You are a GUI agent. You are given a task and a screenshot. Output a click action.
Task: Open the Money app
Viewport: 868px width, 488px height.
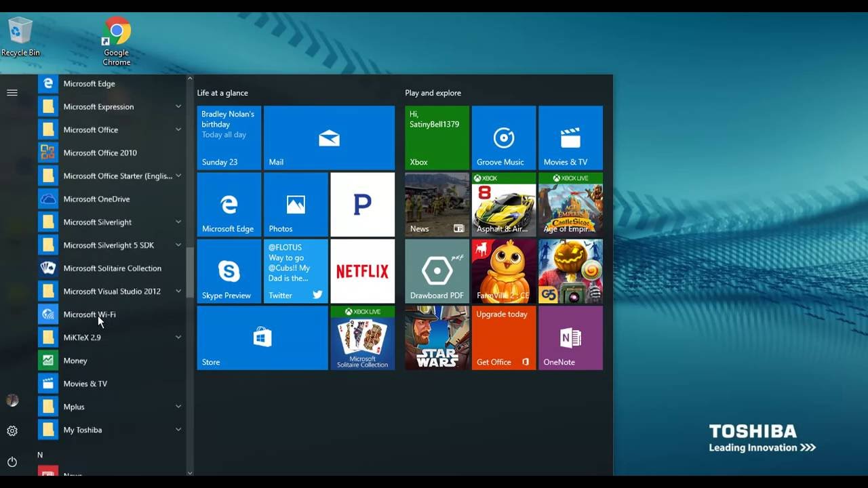[x=111, y=360]
